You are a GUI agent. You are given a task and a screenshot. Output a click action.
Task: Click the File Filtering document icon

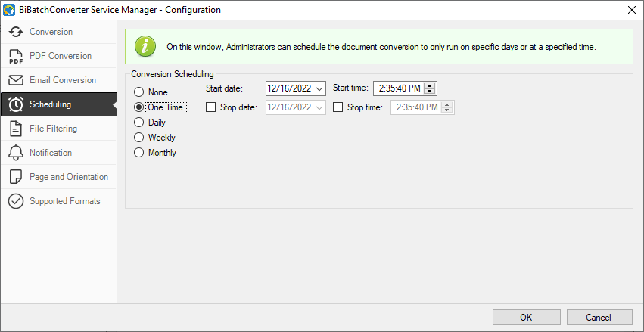[x=16, y=129]
